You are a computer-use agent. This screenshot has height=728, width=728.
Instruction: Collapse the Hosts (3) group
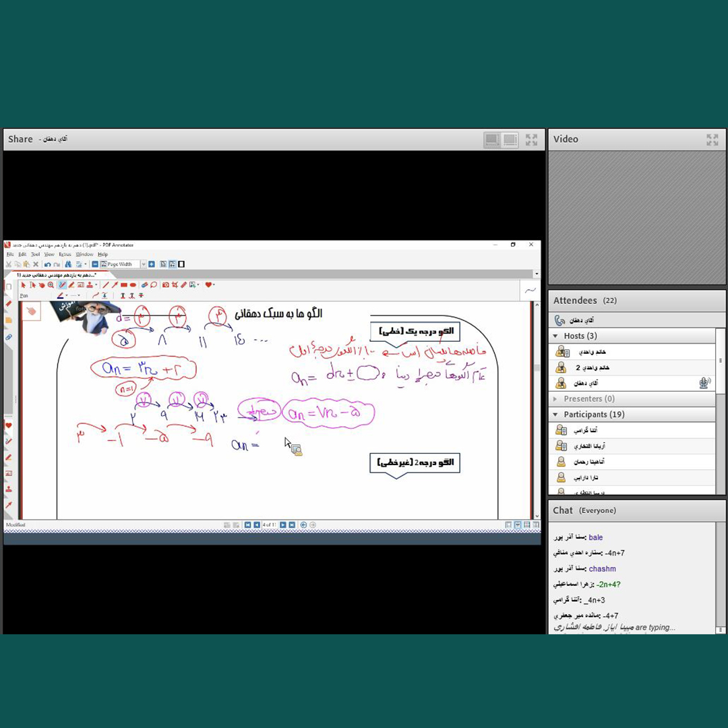point(555,336)
